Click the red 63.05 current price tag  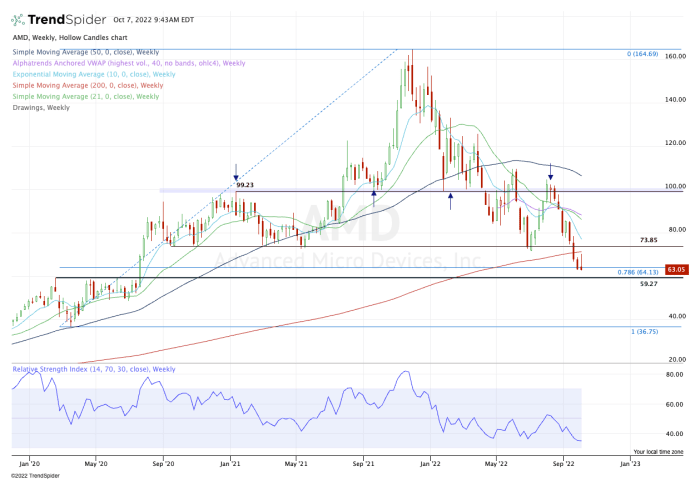[676, 269]
